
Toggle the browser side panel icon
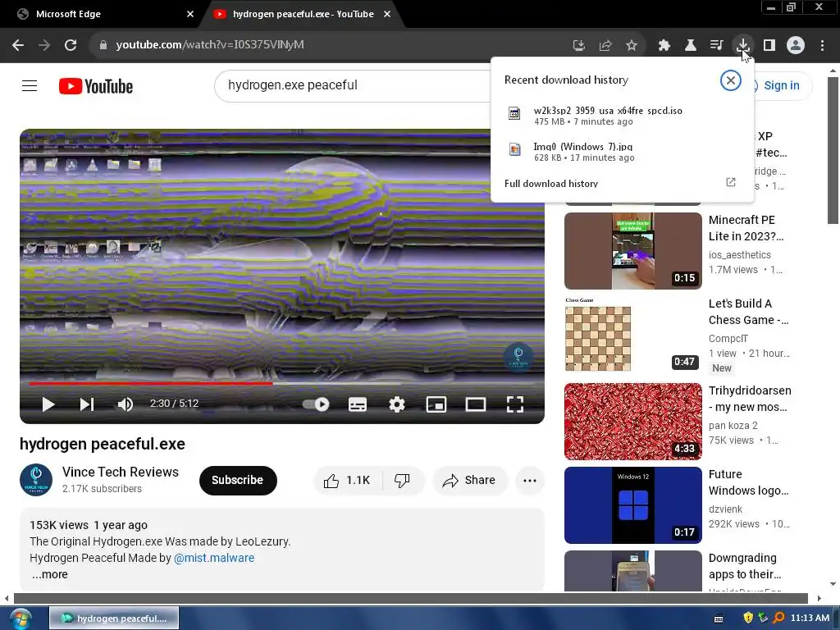(769, 46)
